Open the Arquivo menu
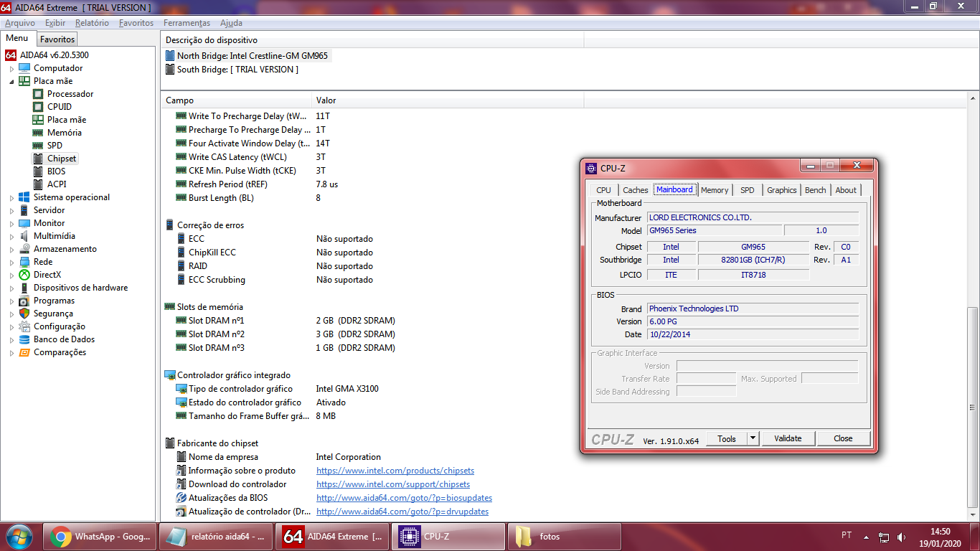Screen dimensions: 980x551 coord(19,23)
